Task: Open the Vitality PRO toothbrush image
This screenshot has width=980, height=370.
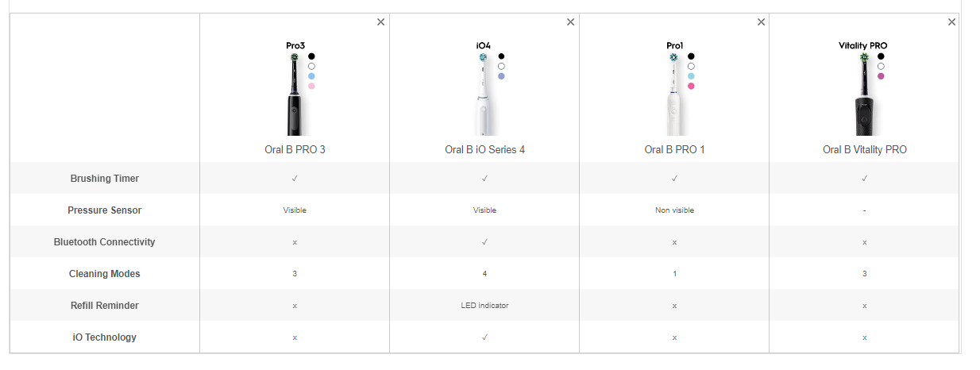Action: pyautogui.click(x=863, y=94)
